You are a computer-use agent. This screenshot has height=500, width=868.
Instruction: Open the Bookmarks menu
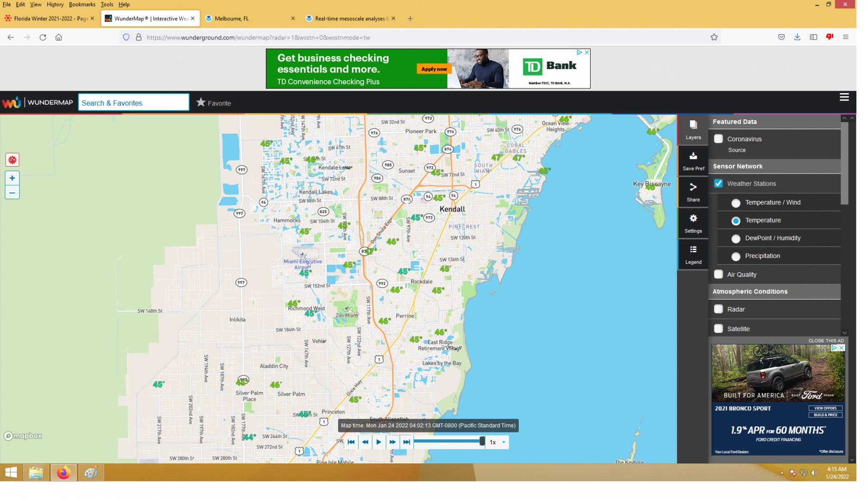click(83, 5)
